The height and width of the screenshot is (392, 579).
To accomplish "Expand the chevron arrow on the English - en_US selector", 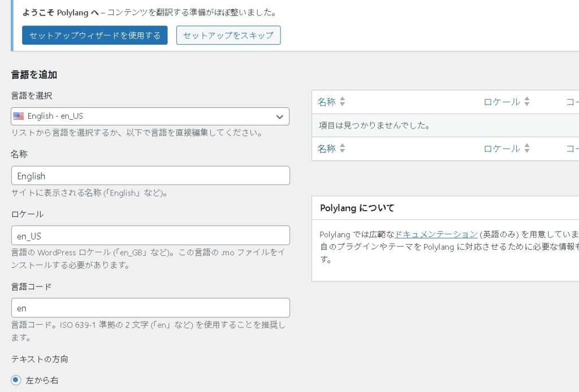I will pos(279,117).
